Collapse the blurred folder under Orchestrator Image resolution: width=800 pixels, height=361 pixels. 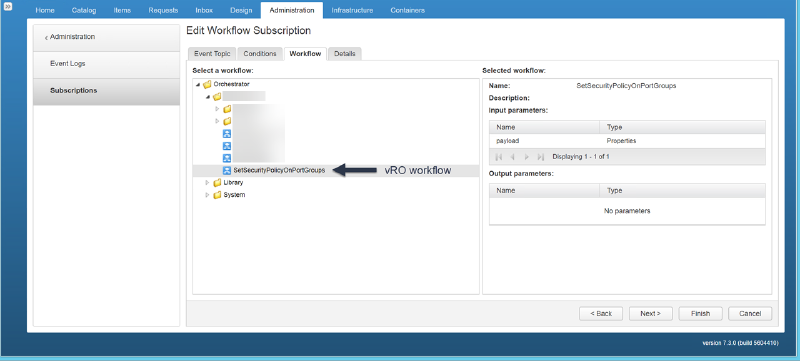[208, 96]
